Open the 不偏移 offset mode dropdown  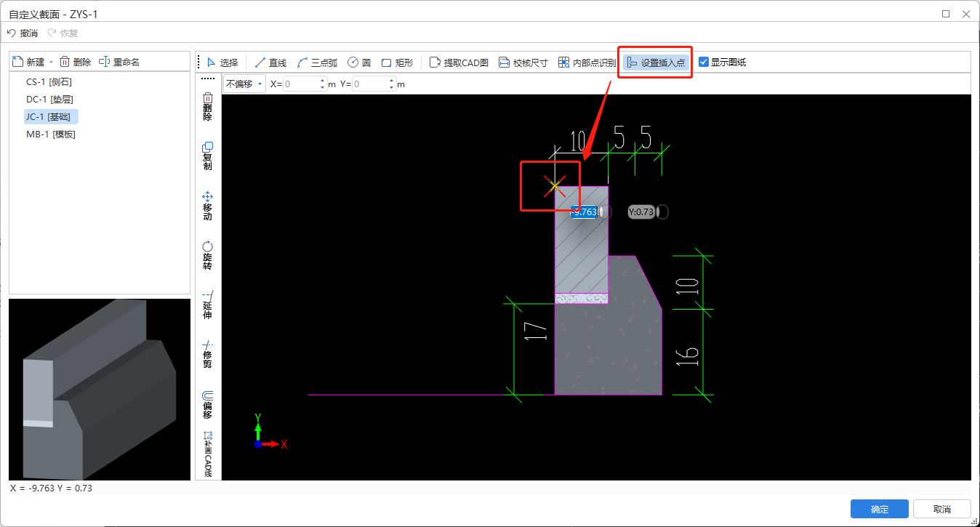(x=244, y=84)
